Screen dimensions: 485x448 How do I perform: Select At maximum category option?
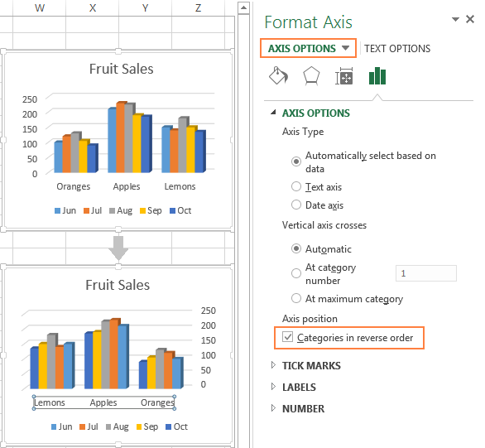(x=296, y=298)
